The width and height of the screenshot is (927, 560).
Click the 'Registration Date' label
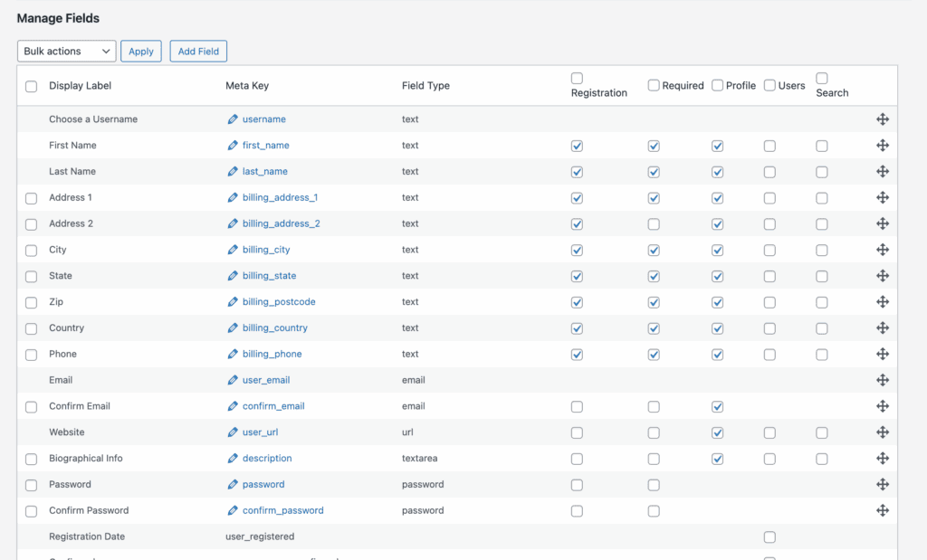coord(87,536)
